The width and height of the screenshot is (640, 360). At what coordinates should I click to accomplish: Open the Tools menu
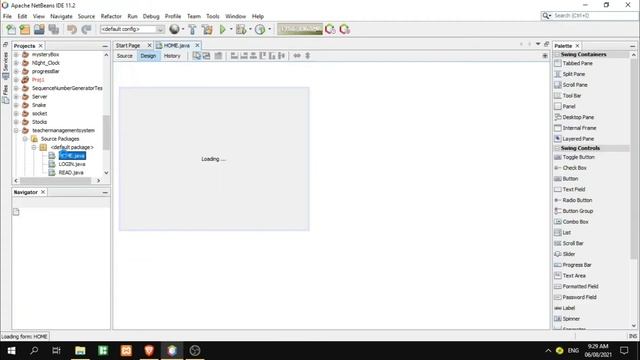point(213,16)
